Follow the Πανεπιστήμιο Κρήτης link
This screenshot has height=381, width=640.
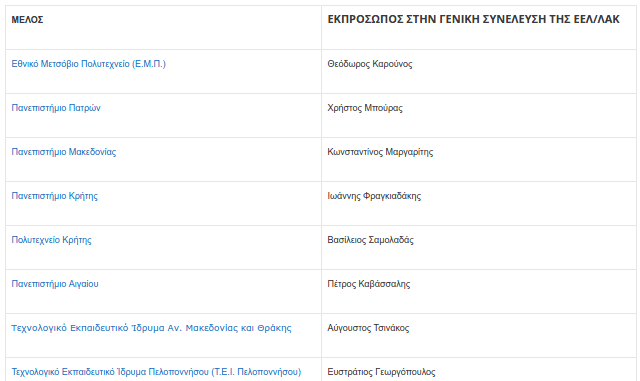55,196
